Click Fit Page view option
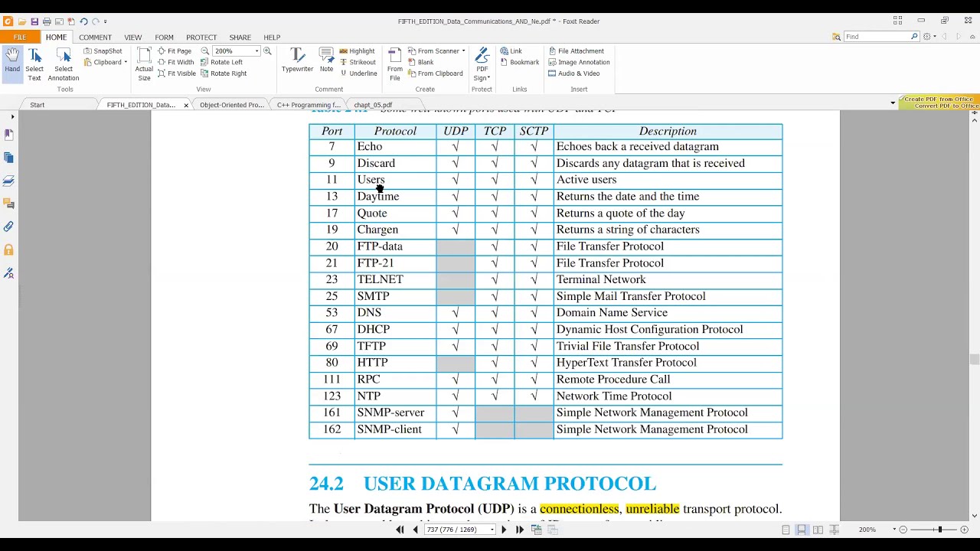Viewport: 980px width, 551px height. pos(175,51)
